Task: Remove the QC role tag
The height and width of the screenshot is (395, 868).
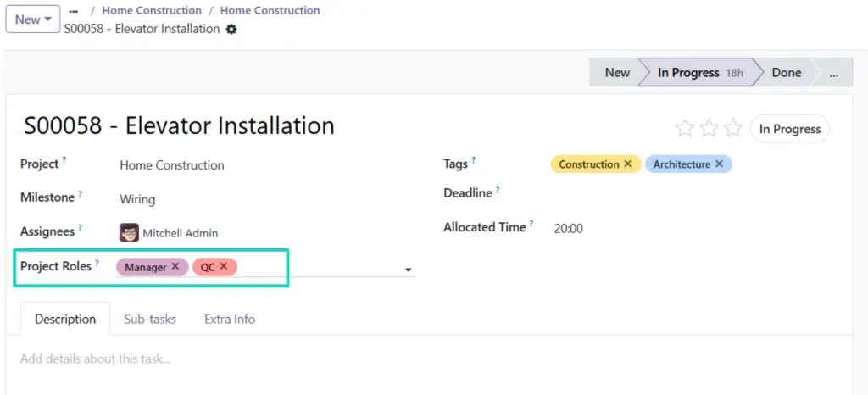Action: pos(224,267)
